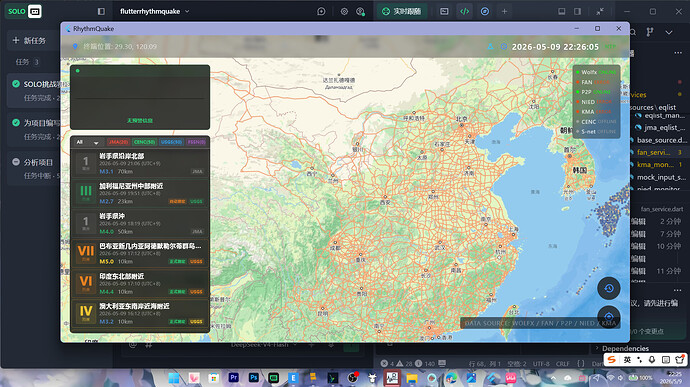Open base_source.d... file in file tree
The image size is (690, 387).
pos(661,140)
